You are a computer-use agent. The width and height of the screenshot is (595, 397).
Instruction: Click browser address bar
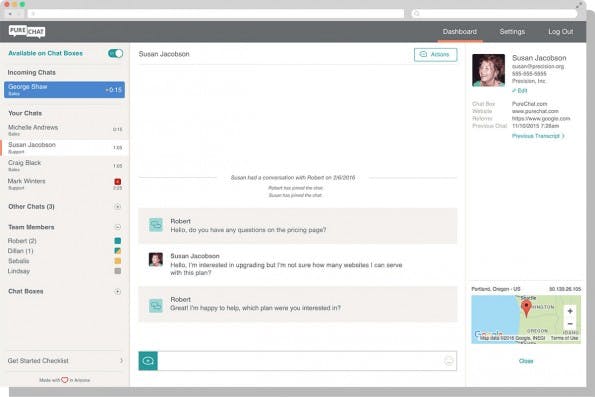pyautogui.click(x=216, y=14)
